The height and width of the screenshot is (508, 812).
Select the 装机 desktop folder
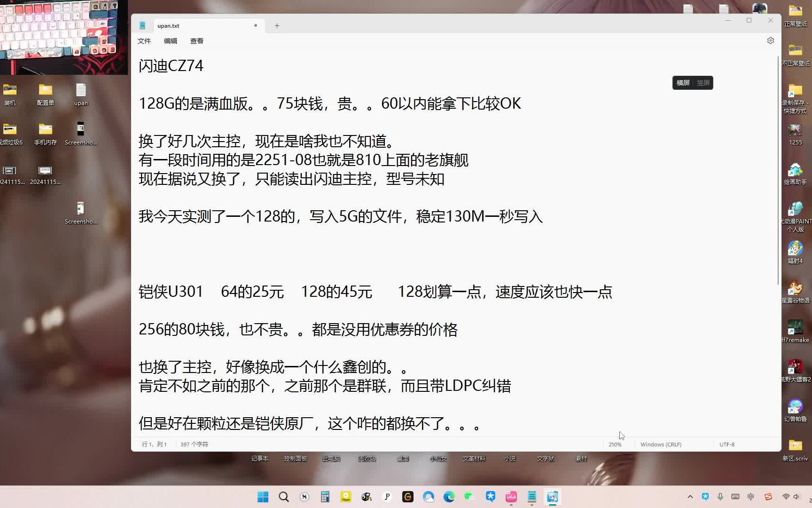(x=10, y=94)
